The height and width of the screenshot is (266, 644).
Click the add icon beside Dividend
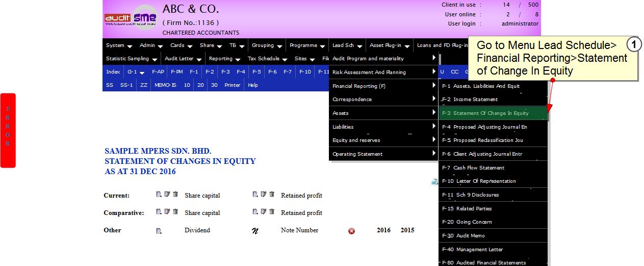pyautogui.click(x=159, y=231)
